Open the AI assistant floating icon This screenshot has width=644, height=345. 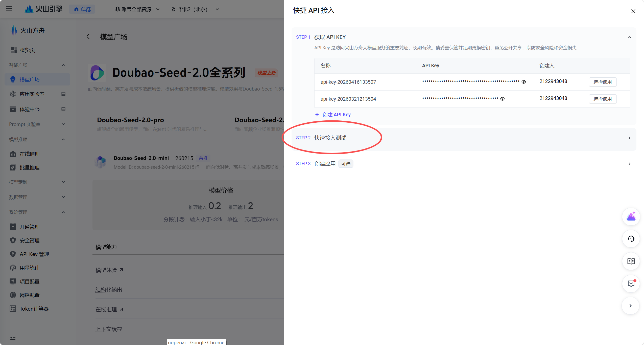[x=631, y=217]
